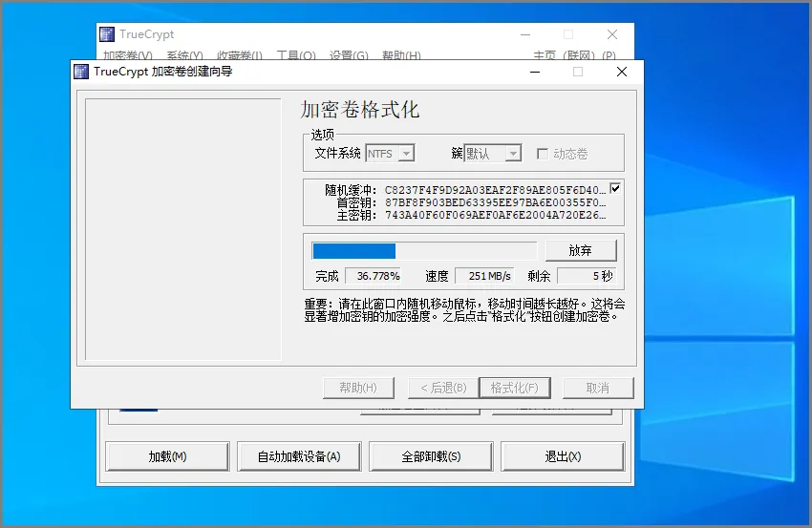This screenshot has height=528, width=812.
Task: Click the < 后退(B) back button
Action: tap(443, 388)
